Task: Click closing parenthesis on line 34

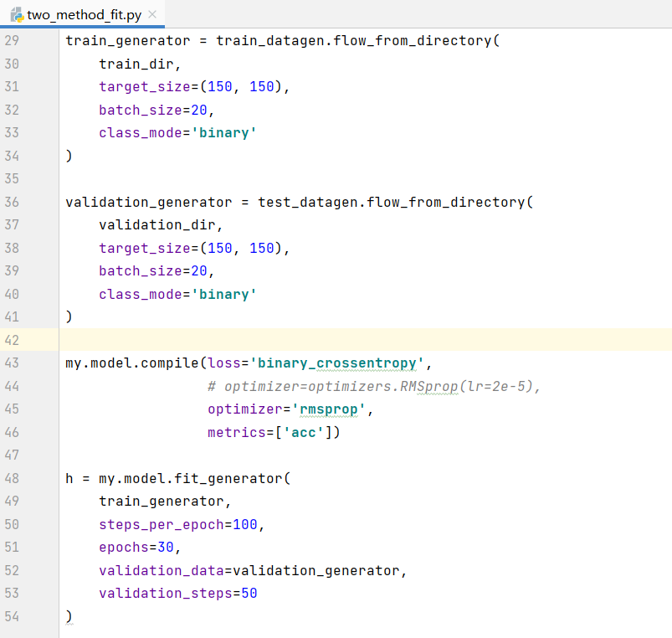Action: coord(69,156)
